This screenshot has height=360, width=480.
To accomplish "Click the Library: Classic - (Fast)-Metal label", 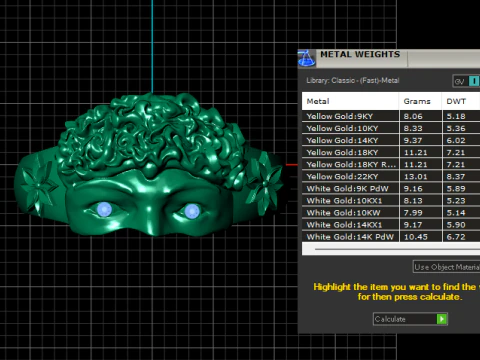I will 353,80.
